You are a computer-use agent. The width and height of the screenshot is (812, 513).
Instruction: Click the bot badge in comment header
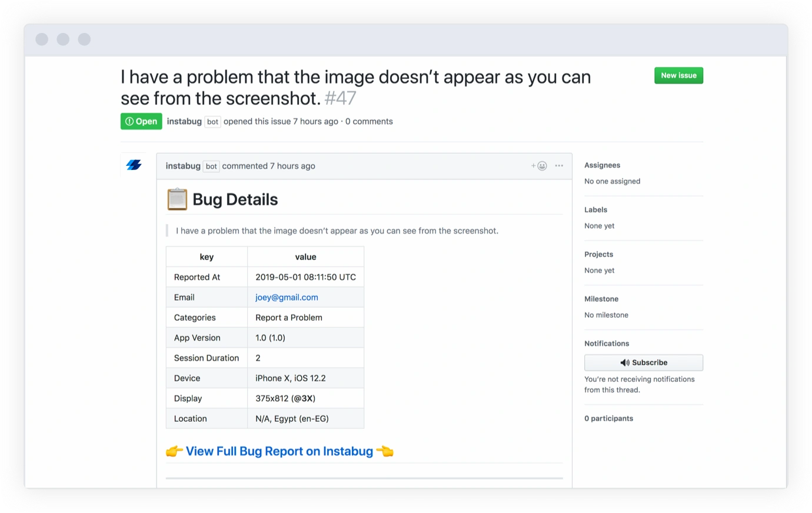[x=211, y=166]
